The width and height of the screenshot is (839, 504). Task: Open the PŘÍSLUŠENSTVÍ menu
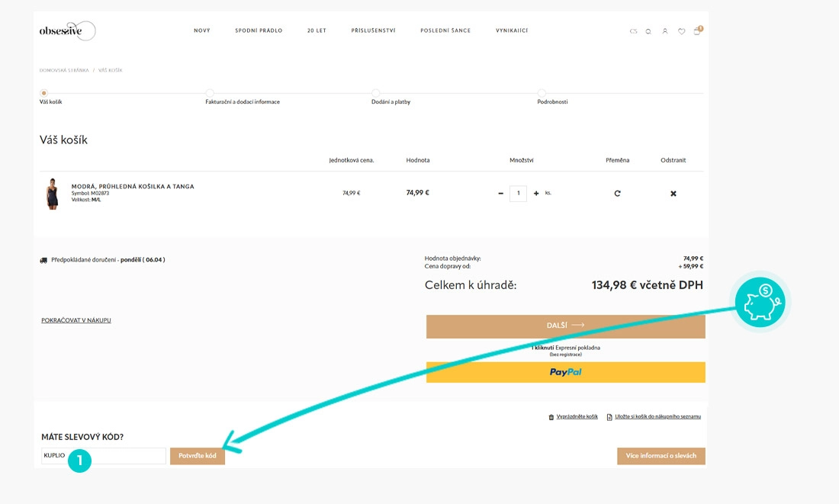[x=373, y=30]
